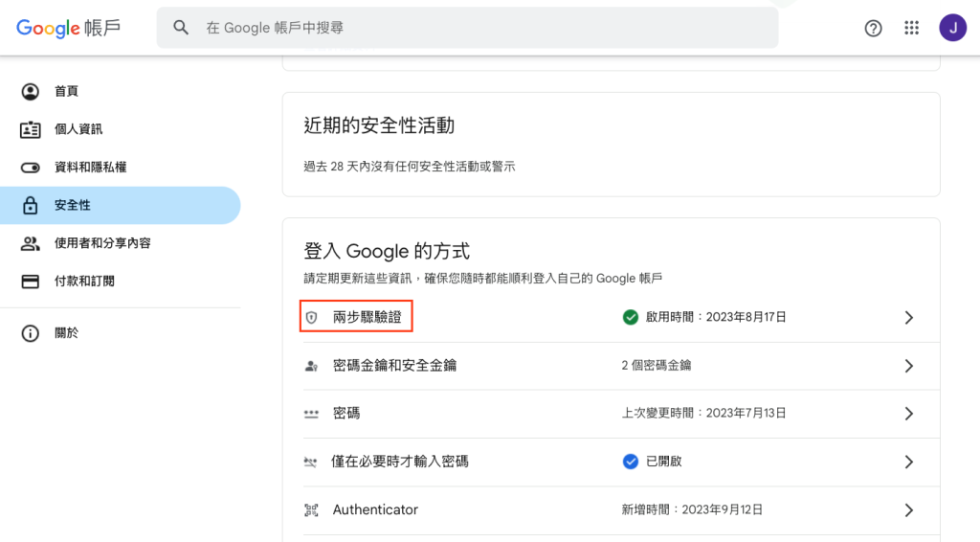The height and width of the screenshot is (542, 980).
Task: Open 個人資訊 in sidebar
Action: [120, 129]
